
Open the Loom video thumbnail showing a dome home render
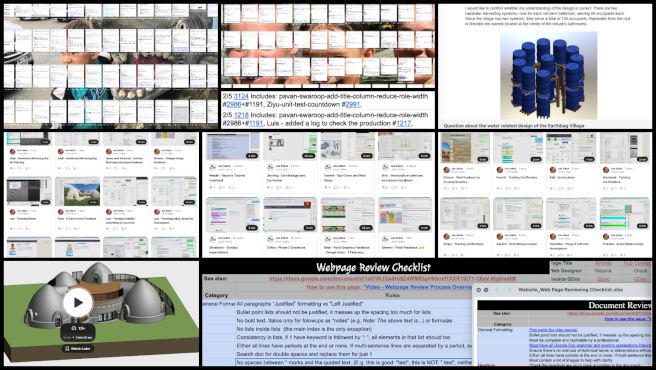pyautogui.click(x=78, y=191)
